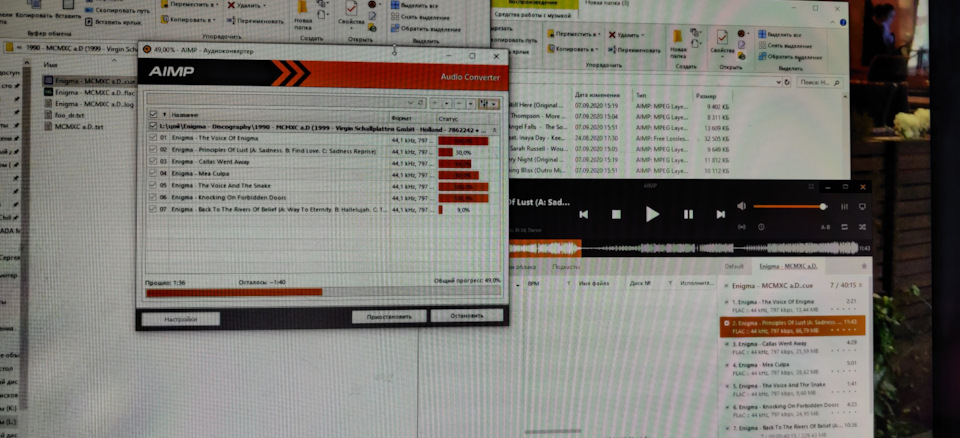Image resolution: width=960 pixels, height=438 pixels.
Task: Open Move to dropdown in right Explorer
Action: point(575,34)
